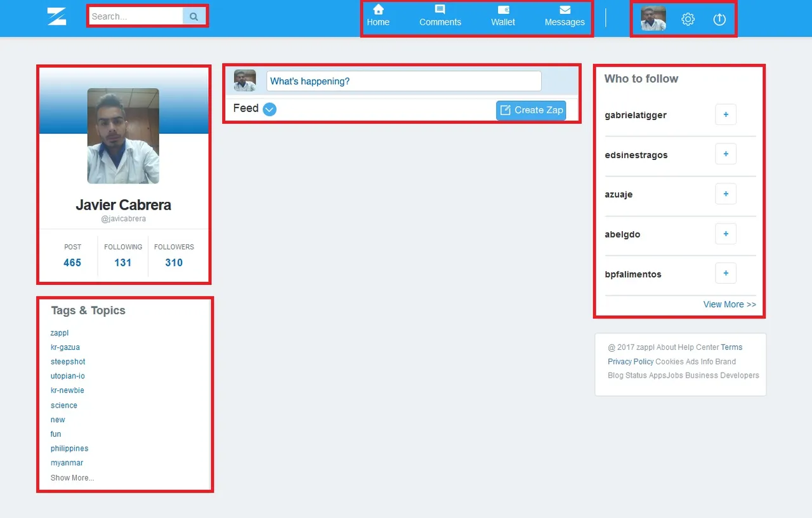Viewport: 812px width, 518px height.
Task: Select the steepshot tag
Action: point(68,362)
